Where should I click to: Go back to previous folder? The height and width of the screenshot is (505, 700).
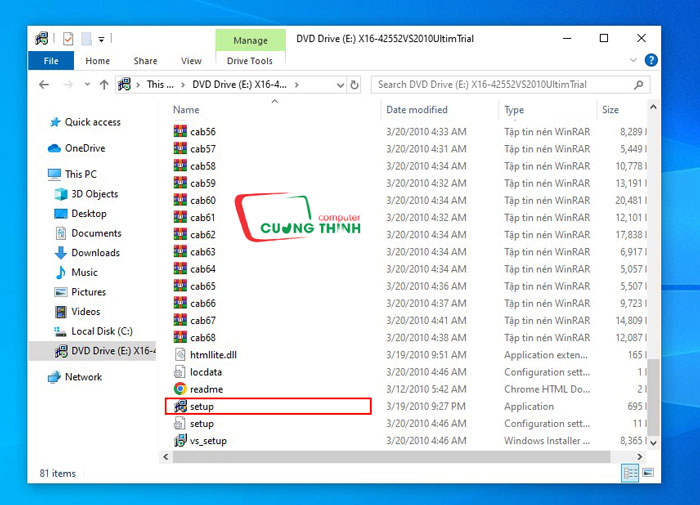[44, 84]
